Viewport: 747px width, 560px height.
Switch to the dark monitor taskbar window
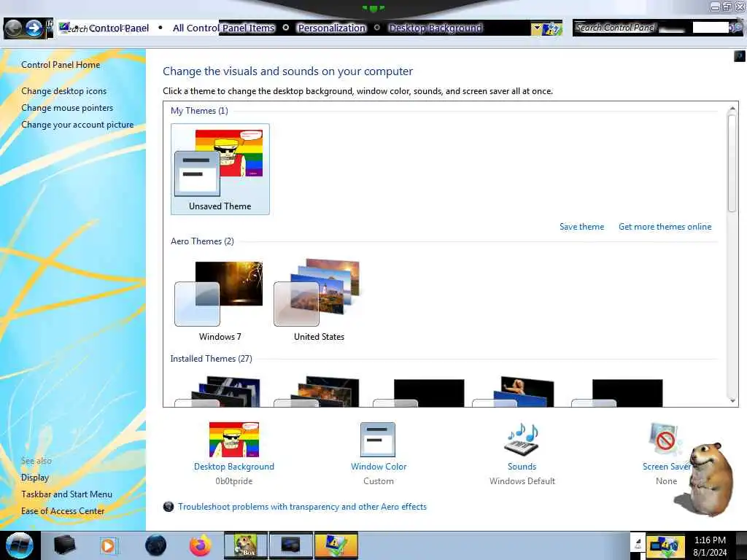[290, 545]
